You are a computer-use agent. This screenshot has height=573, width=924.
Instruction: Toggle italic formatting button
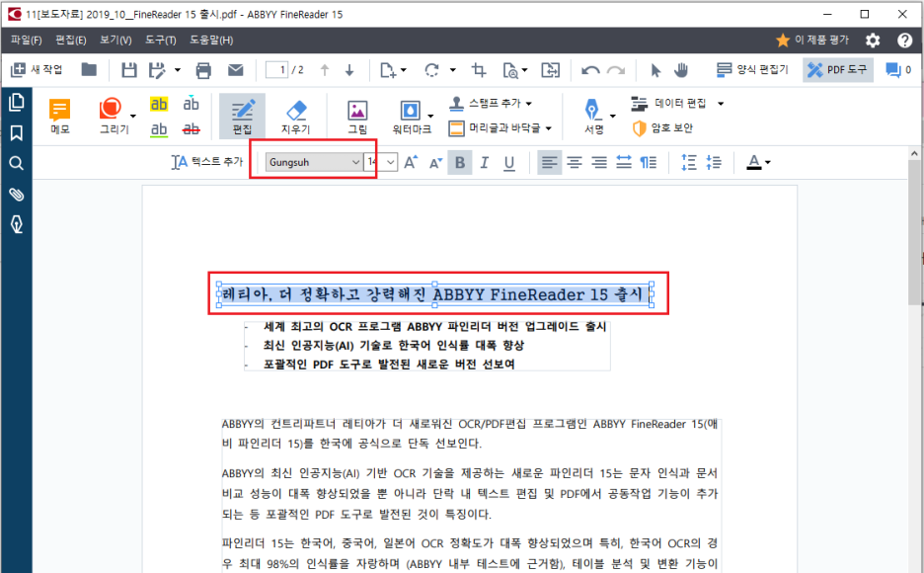coord(485,162)
